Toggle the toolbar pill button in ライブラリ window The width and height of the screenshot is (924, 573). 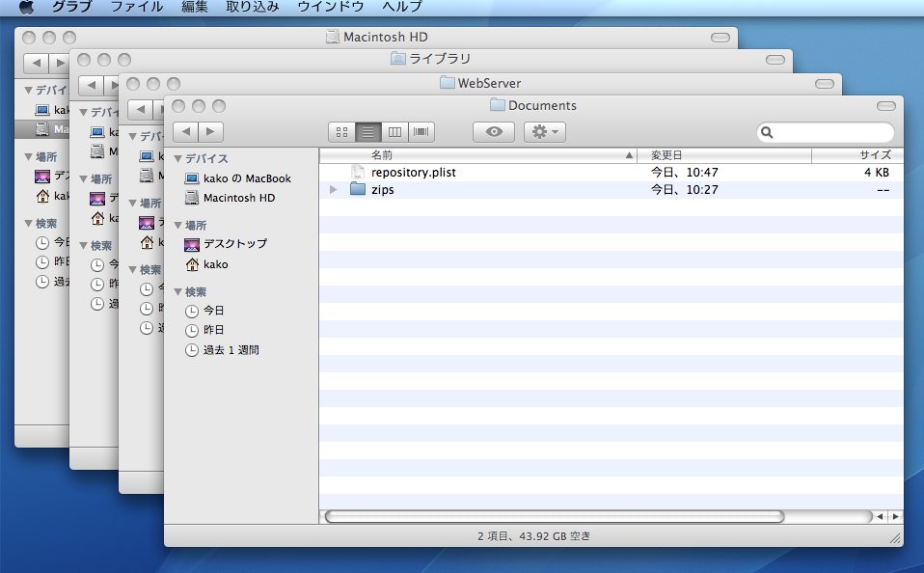[x=775, y=60]
